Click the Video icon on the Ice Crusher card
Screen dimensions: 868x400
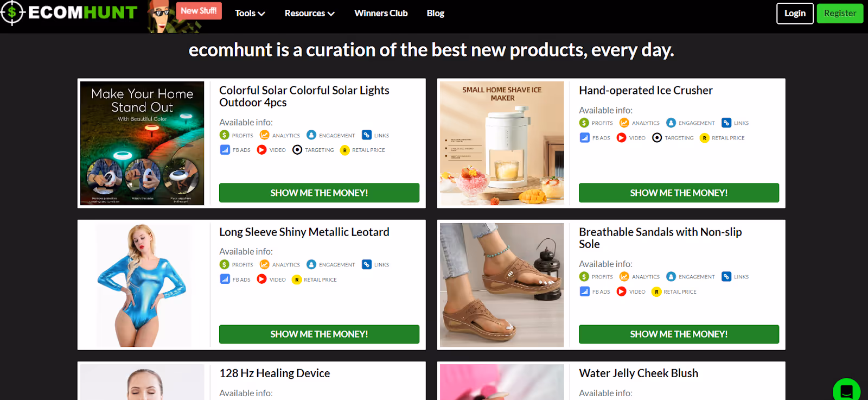coord(621,138)
